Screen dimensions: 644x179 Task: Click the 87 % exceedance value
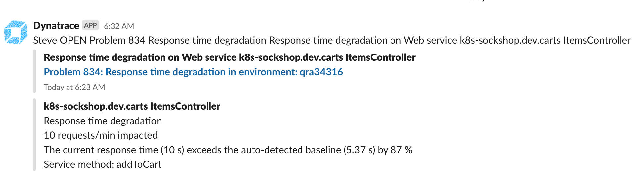(x=401, y=150)
